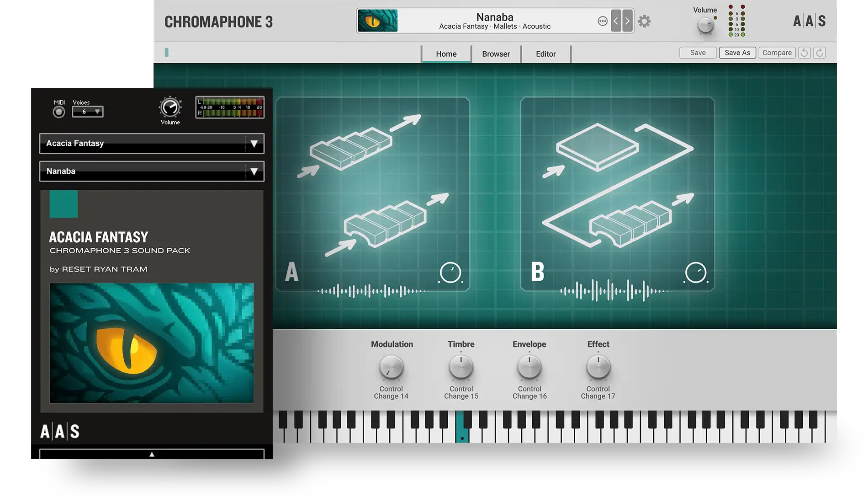The width and height of the screenshot is (868, 503).
Task: Switch to the Home tab
Action: [x=446, y=54]
